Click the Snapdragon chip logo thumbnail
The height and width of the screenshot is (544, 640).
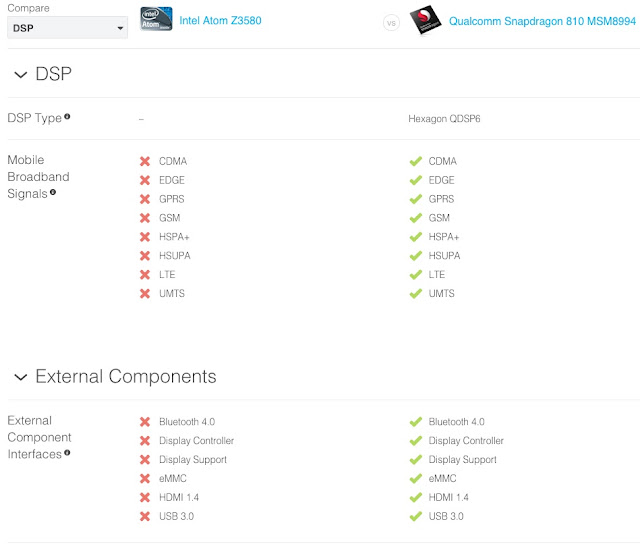[x=425, y=20]
